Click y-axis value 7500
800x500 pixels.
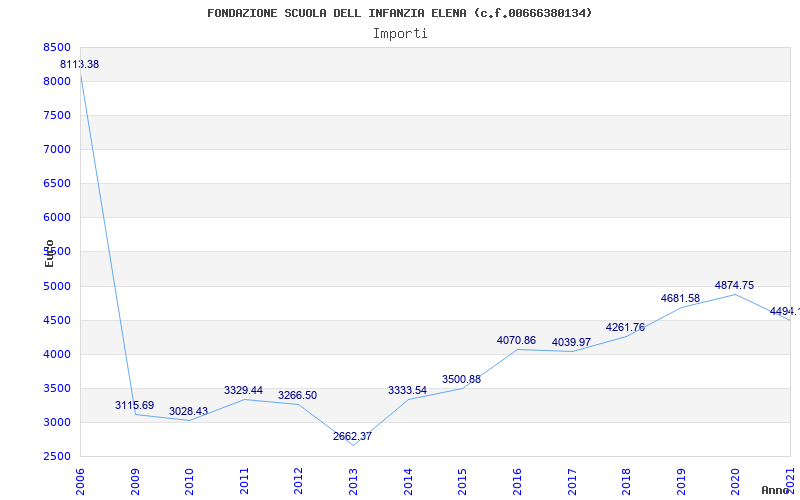(x=55, y=115)
